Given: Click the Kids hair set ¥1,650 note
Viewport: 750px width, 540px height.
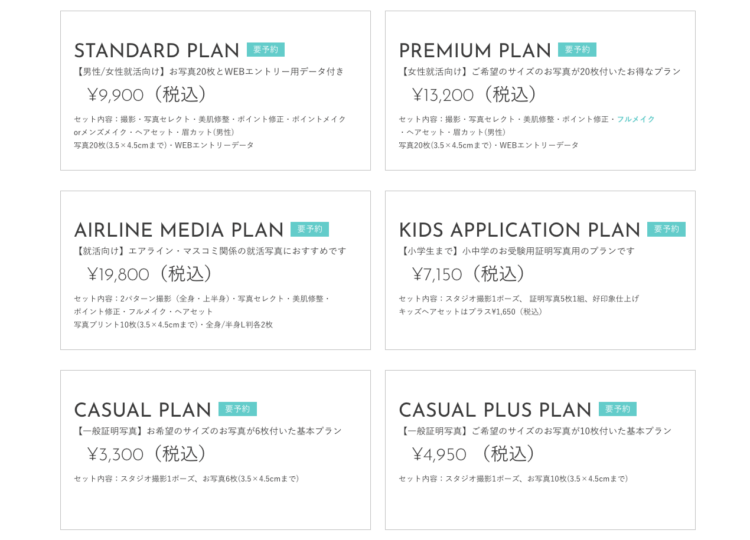Looking at the screenshot, I should 471,312.
